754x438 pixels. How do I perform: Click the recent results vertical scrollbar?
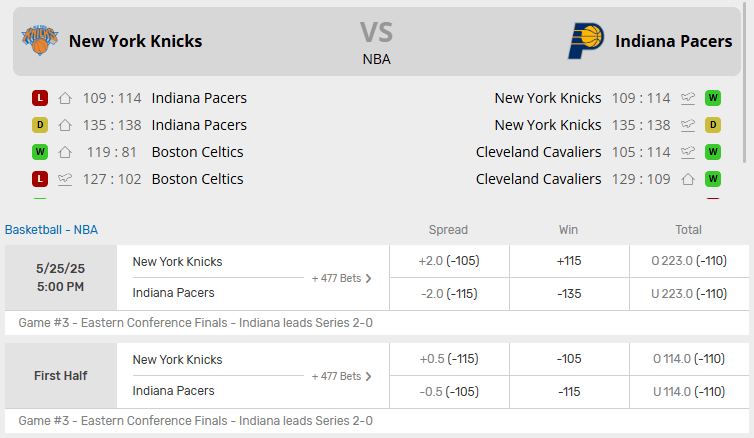pyautogui.click(x=744, y=84)
